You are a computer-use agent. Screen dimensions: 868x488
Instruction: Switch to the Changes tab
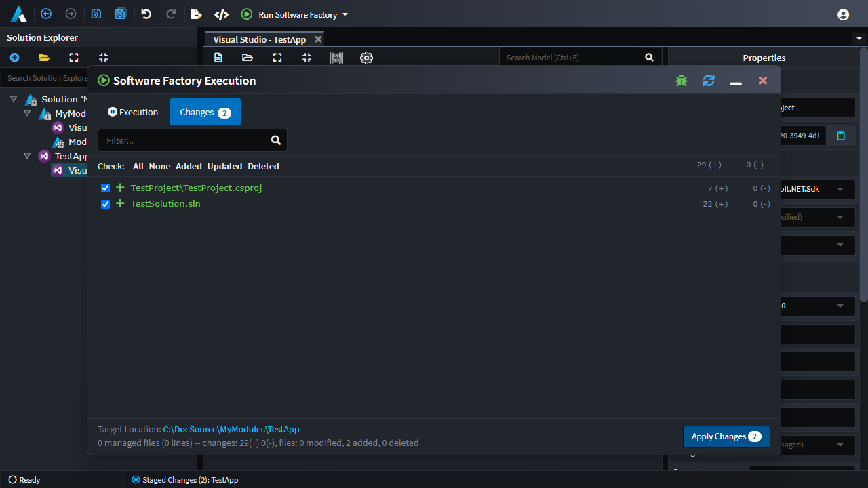point(205,112)
